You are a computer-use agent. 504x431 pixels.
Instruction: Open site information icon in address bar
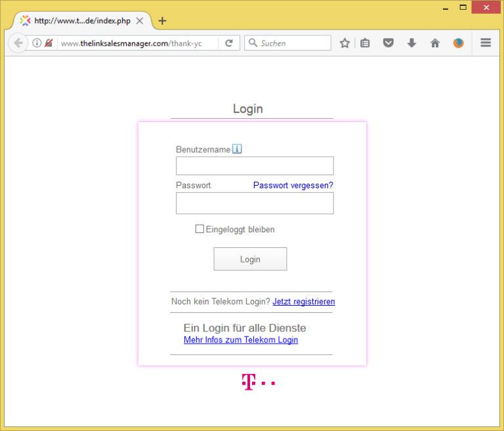point(37,43)
